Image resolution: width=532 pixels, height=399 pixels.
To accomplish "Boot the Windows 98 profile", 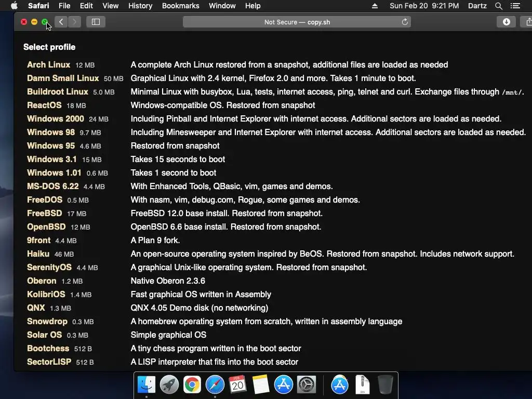I will [51, 132].
